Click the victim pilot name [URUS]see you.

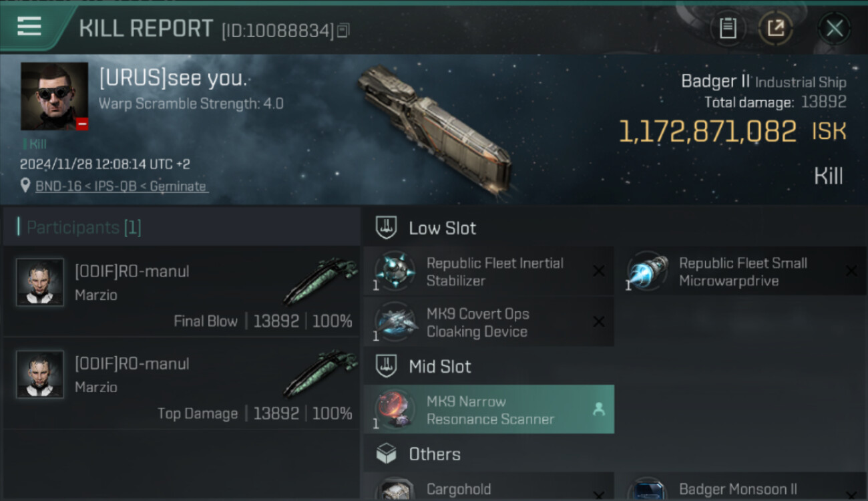pyautogui.click(x=174, y=79)
